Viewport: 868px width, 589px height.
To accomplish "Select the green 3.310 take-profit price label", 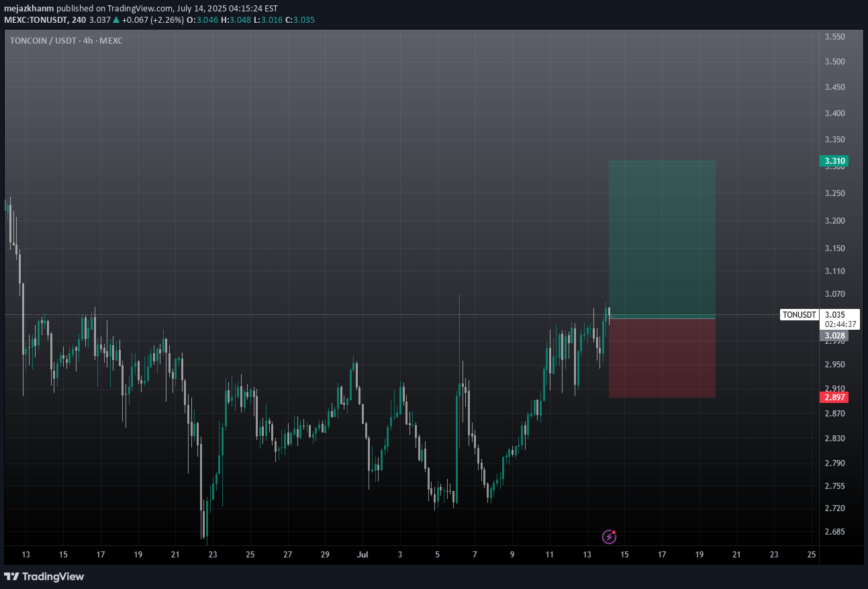I will coord(834,161).
